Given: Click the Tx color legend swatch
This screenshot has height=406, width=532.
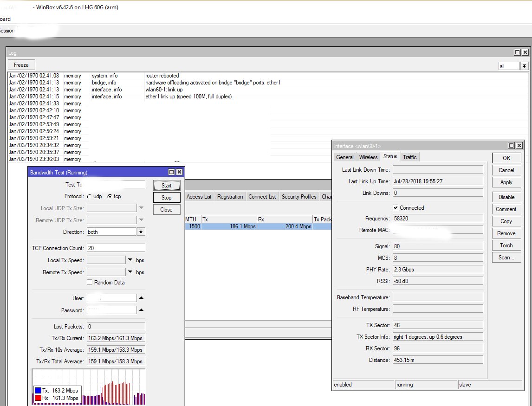Looking at the screenshot, I should [x=38, y=390].
